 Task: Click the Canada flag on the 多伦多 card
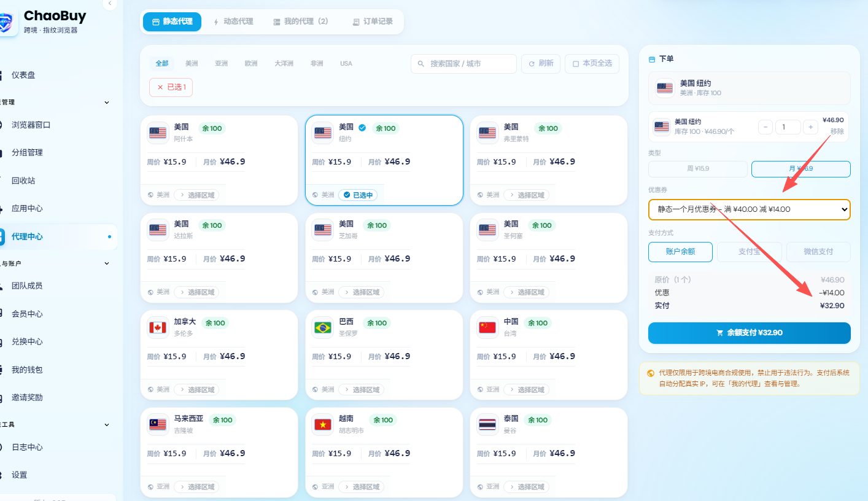tap(158, 327)
